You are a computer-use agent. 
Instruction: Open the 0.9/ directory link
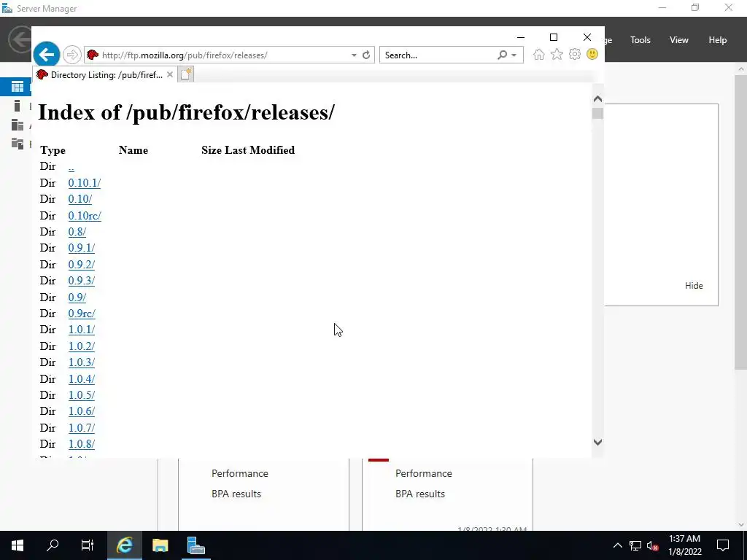[x=77, y=297]
